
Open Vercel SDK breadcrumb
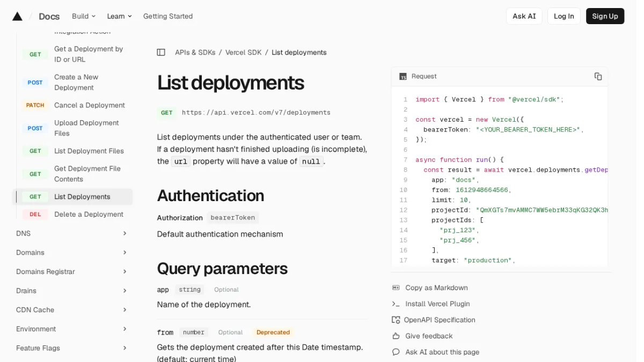(244, 53)
